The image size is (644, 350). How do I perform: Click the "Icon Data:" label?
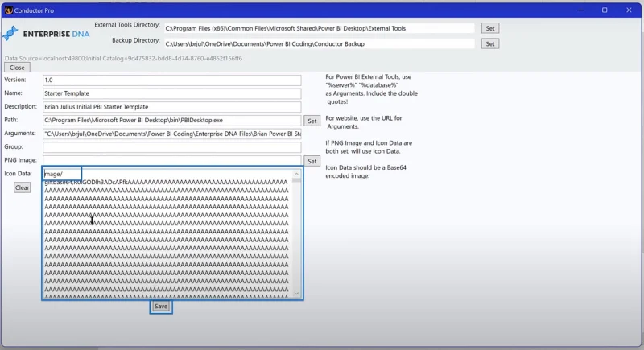click(x=18, y=174)
